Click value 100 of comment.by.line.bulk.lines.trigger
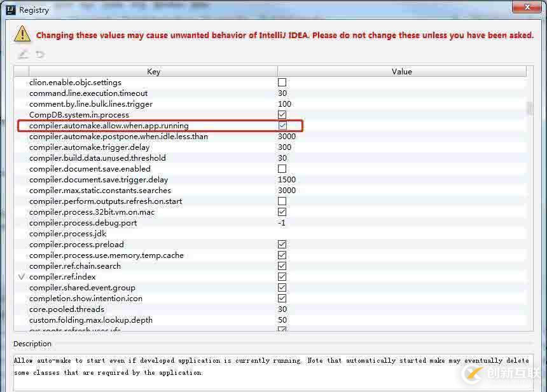This screenshot has width=547, height=392. point(284,104)
